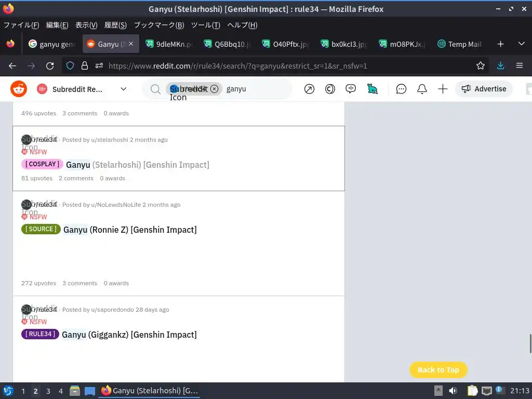Image resolution: width=532 pixels, height=399 pixels.
Task: Click the COSPLAY flair tag
Action: [x=42, y=164]
